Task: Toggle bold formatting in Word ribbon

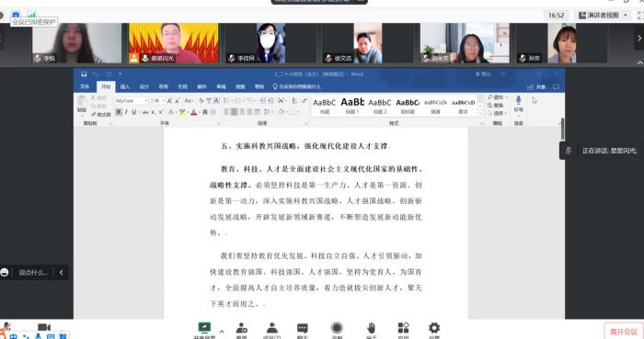Action: coord(119,112)
